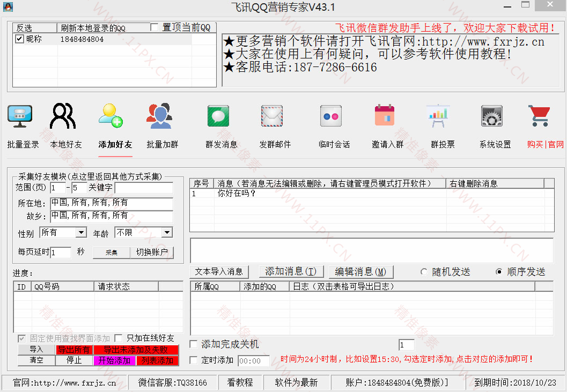Image resolution: width=567 pixels, height=392 pixels.
Task: Click 采集好友模块 return link text
Action: [x=90, y=176]
